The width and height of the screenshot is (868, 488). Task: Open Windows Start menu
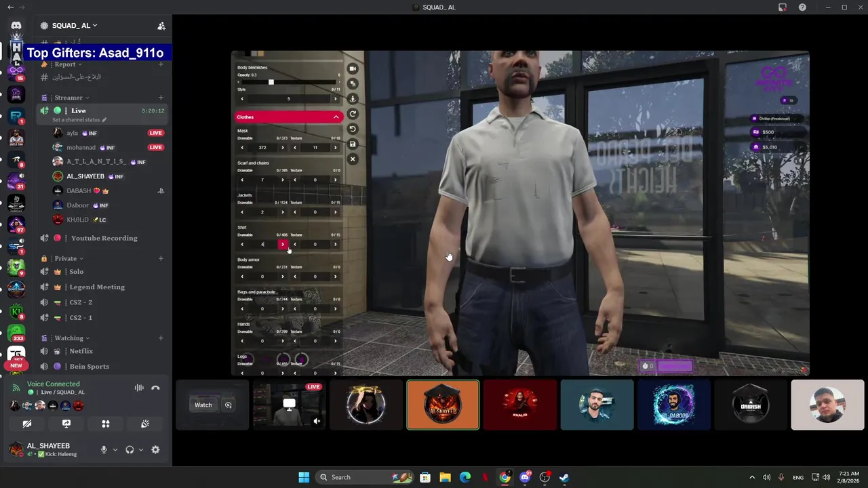pyautogui.click(x=304, y=477)
